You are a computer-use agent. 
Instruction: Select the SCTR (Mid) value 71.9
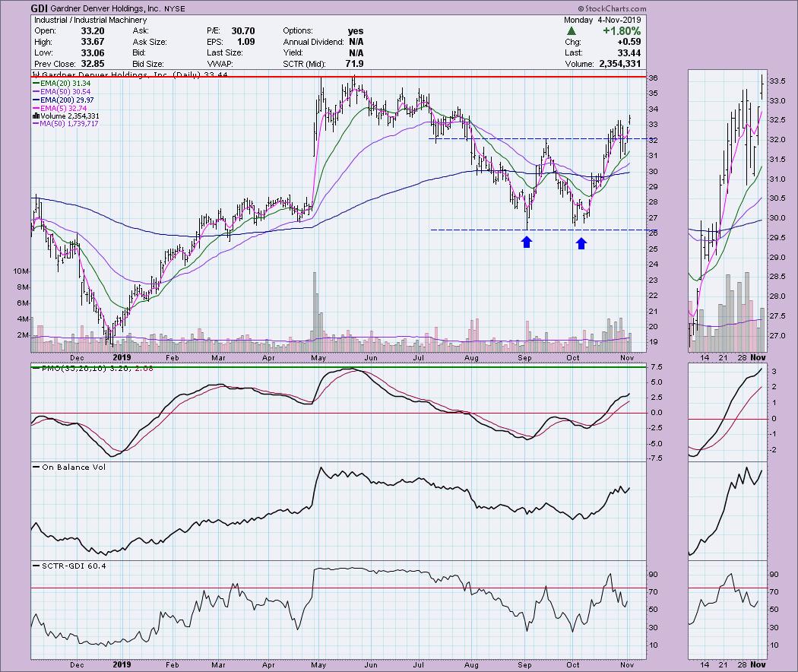(x=354, y=64)
